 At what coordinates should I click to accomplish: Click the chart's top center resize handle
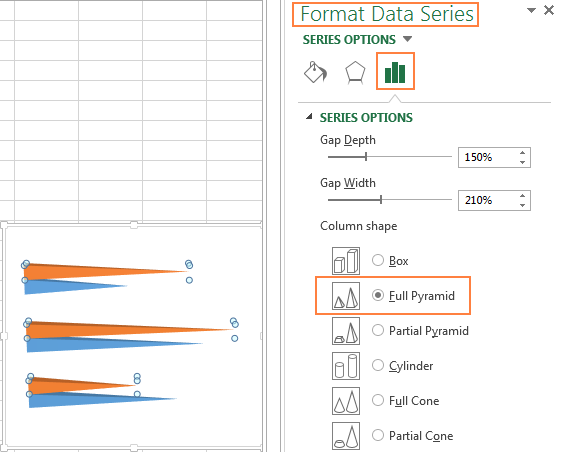(x=134, y=225)
